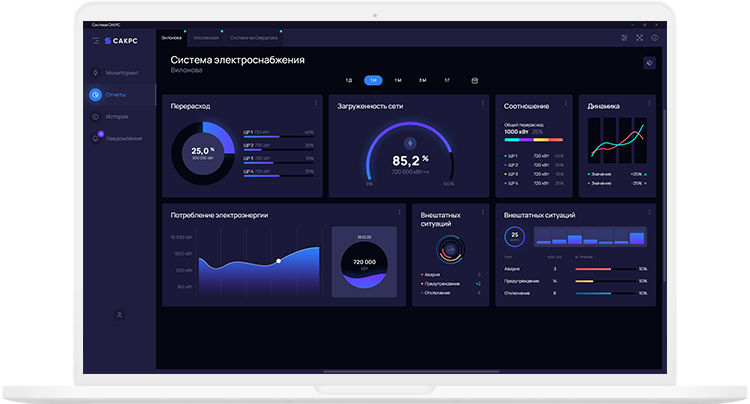
Task: Open options menu on Перерасход card
Action: (x=317, y=103)
